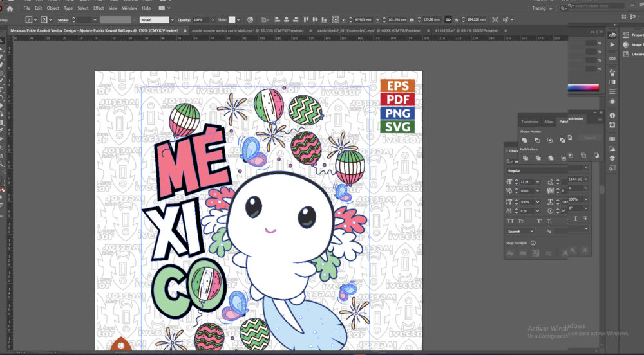The width and height of the screenshot is (644, 355).
Task: Click the Snap to Glyph info icon
Action: pos(533,243)
